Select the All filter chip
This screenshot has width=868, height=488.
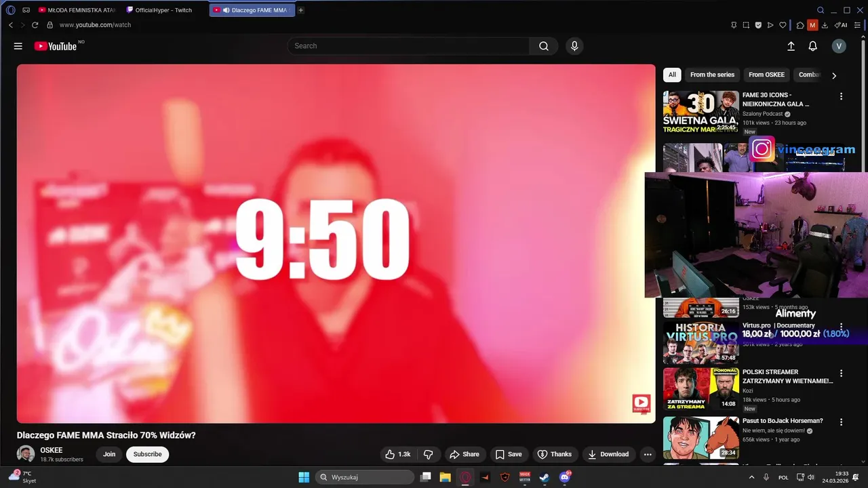(x=672, y=75)
